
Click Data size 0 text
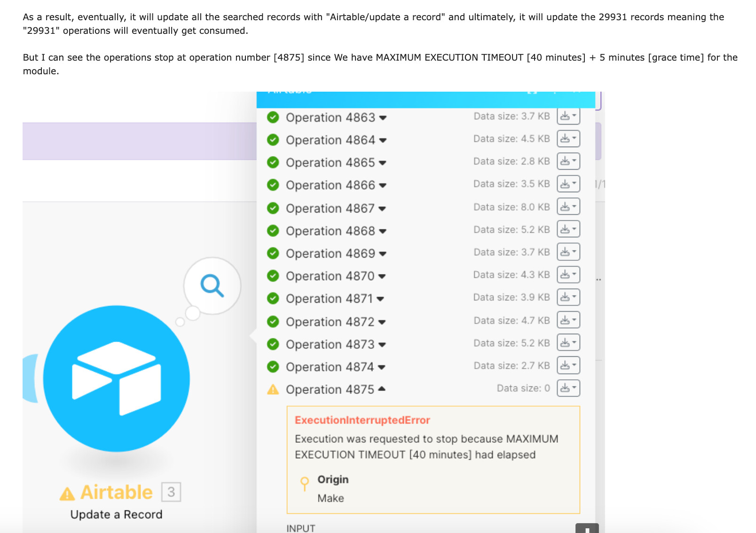[523, 388]
